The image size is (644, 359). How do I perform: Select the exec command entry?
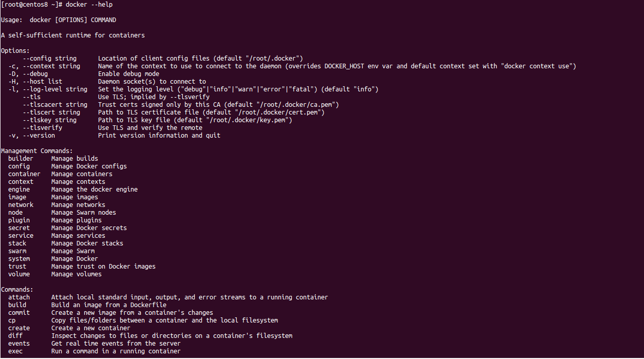pyautogui.click(x=15, y=351)
